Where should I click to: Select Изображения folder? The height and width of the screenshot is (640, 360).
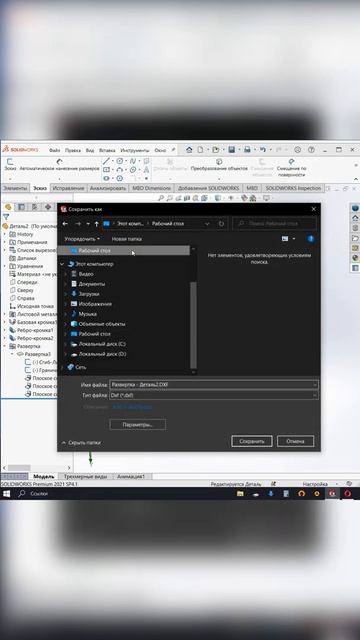(91, 304)
